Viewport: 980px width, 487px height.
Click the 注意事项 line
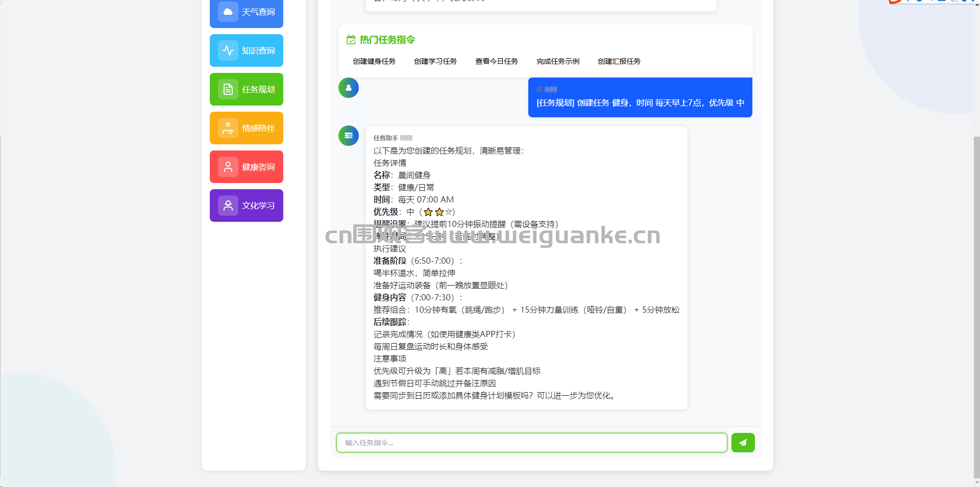[390, 359]
